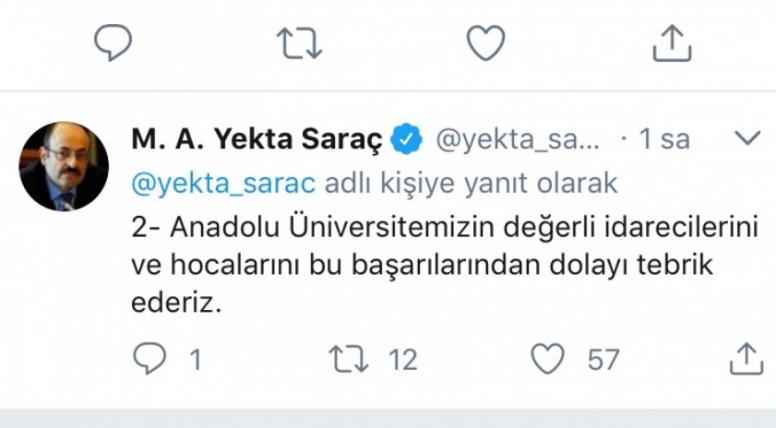Tap the reply icon on the upper tweet
The height and width of the screenshot is (428, 776).
[113, 42]
